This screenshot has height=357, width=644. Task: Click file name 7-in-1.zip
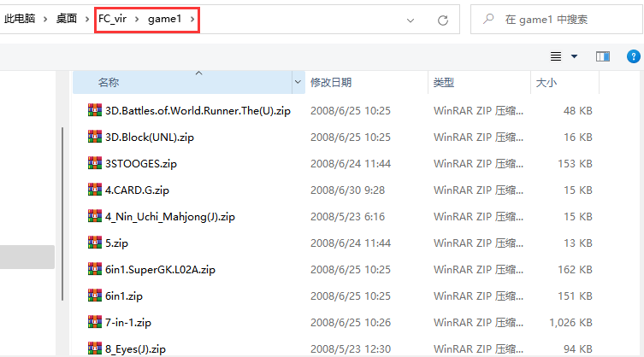[128, 323]
